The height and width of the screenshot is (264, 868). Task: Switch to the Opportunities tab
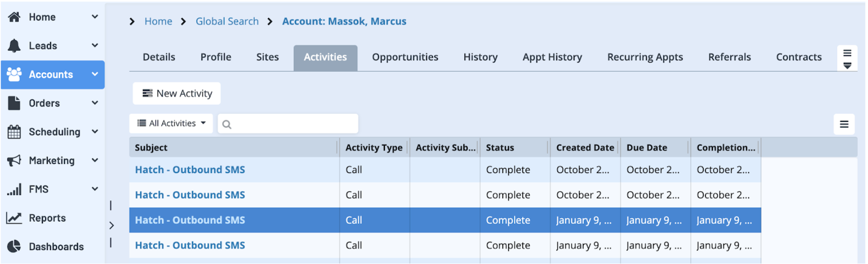405,57
